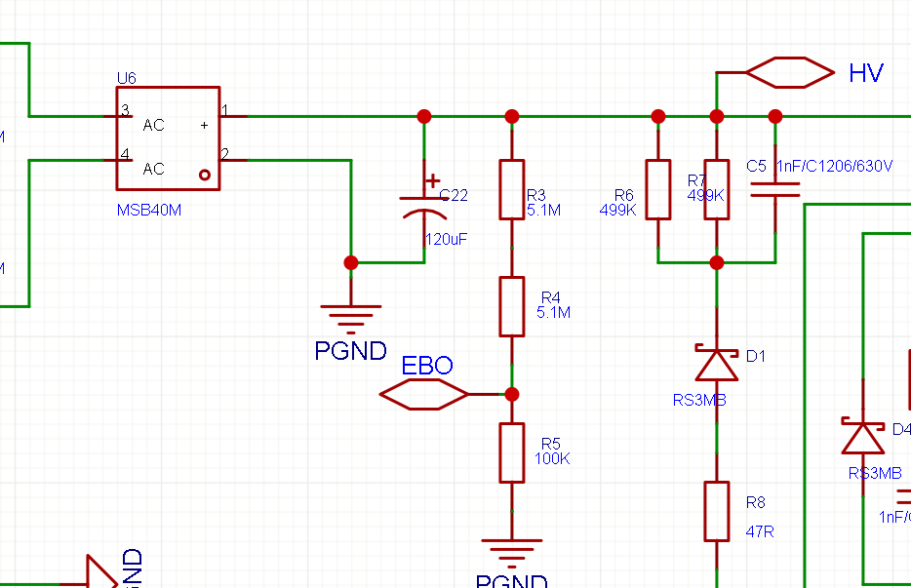911x588 pixels.
Task: Select resistor R6 symbol
Action: coord(658,189)
